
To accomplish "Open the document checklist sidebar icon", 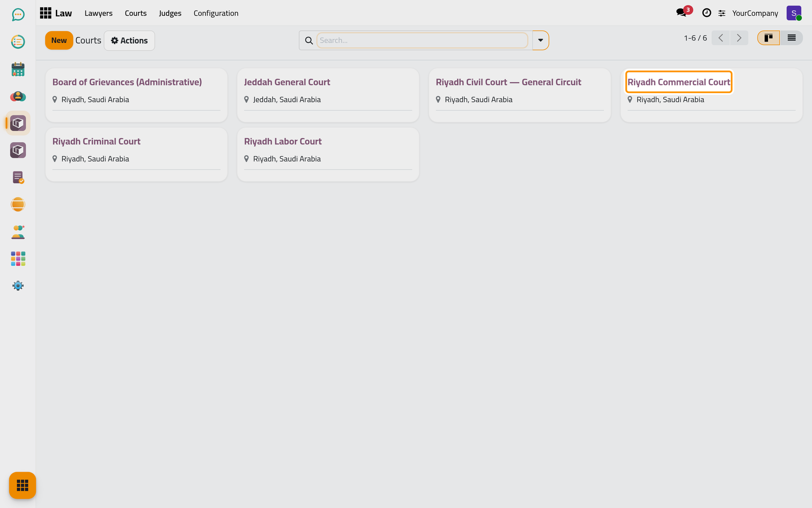I will pos(18,177).
